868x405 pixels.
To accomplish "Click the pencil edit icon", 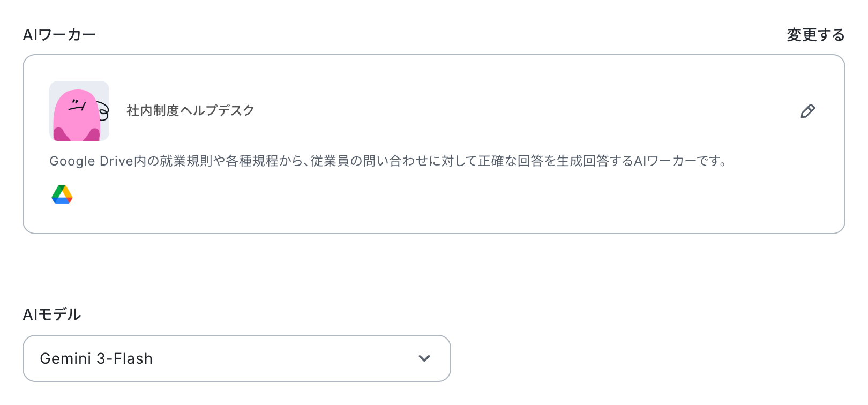I will (x=807, y=111).
